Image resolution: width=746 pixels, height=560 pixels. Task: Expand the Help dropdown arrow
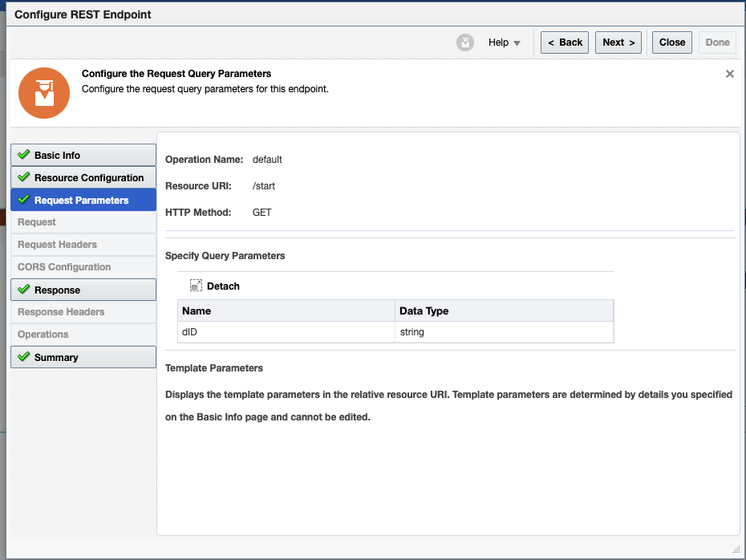(x=517, y=43)
